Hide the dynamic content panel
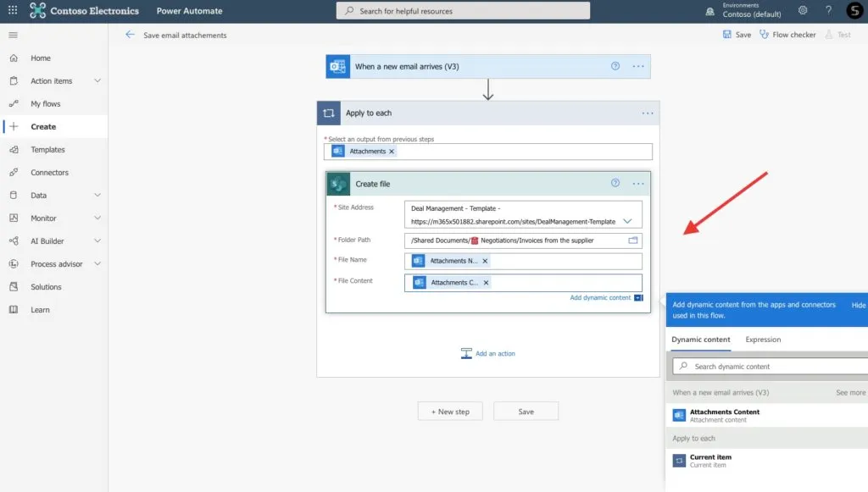868x492 pixels. [858, 305]
